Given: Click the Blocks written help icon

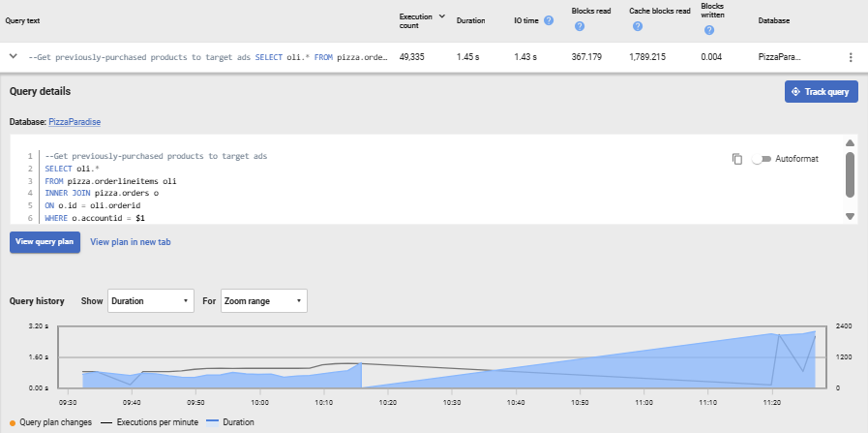Looking at the screenshot, I should [x=709, y=30].
